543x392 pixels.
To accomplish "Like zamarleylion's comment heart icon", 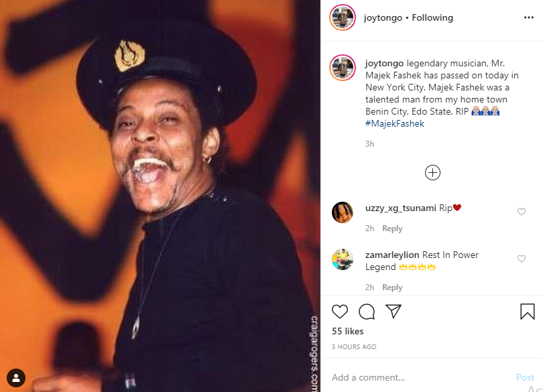I will tap(522, 258).
